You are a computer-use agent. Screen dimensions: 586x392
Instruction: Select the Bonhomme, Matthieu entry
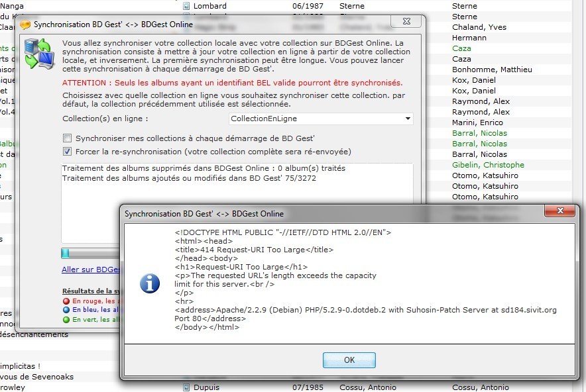point(492,70)
